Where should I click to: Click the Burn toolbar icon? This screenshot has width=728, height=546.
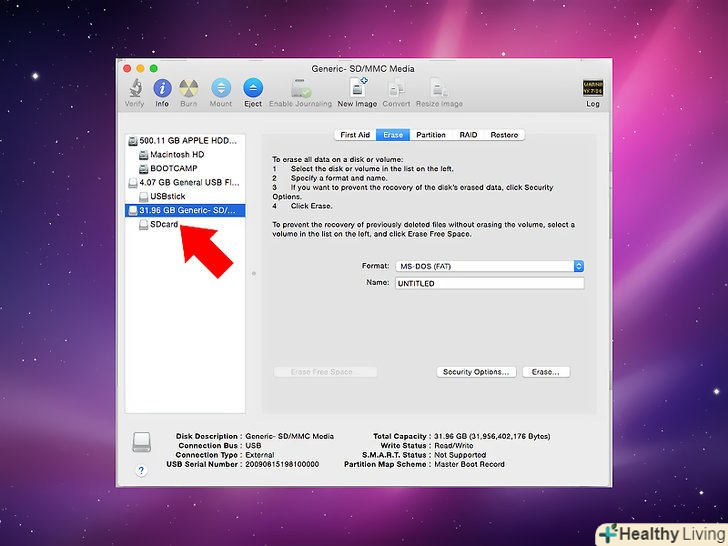(188, 88)
